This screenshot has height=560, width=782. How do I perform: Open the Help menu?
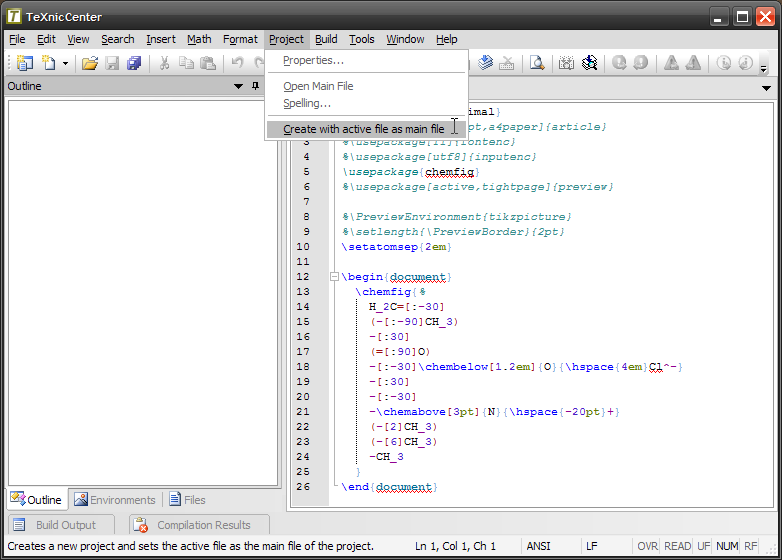click(x=446, y=39)
